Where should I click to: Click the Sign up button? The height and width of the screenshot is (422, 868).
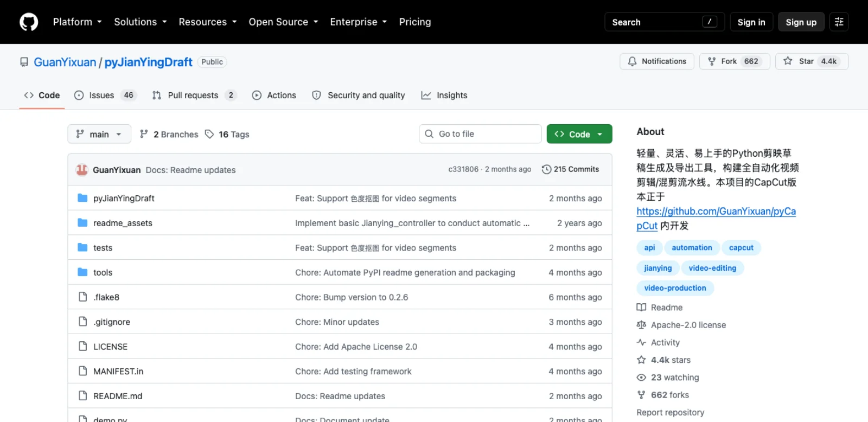click(801, 22)
